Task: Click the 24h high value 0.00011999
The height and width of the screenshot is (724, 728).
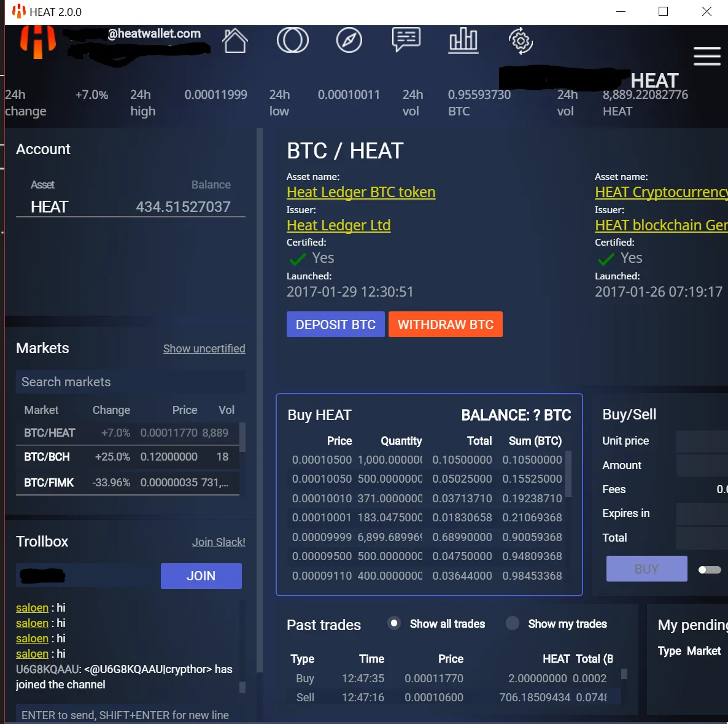Action: coord(216,95)
